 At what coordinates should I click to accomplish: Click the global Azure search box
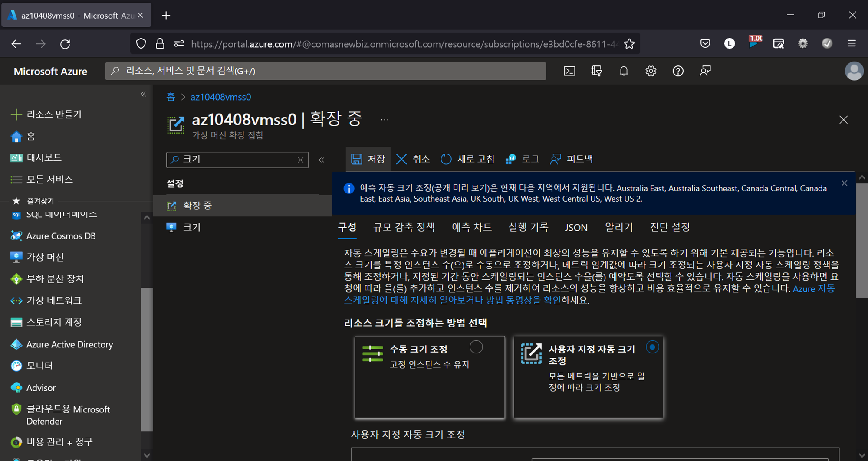325,71
